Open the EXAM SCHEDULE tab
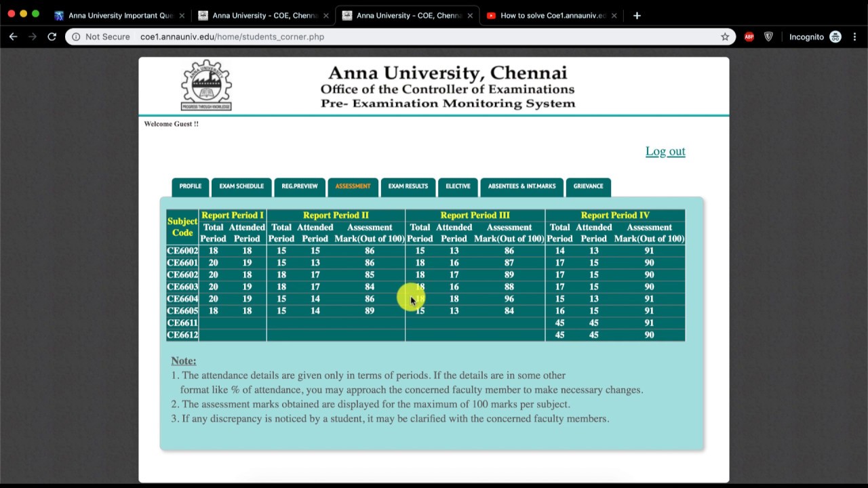This screenshot has width=868, height=488. [x=241, y=186]
